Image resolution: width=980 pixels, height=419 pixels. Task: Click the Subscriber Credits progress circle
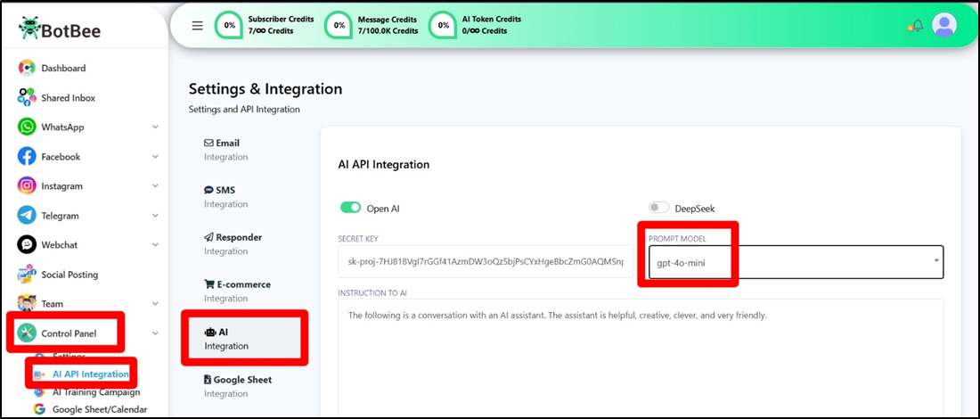pos(230,25)
